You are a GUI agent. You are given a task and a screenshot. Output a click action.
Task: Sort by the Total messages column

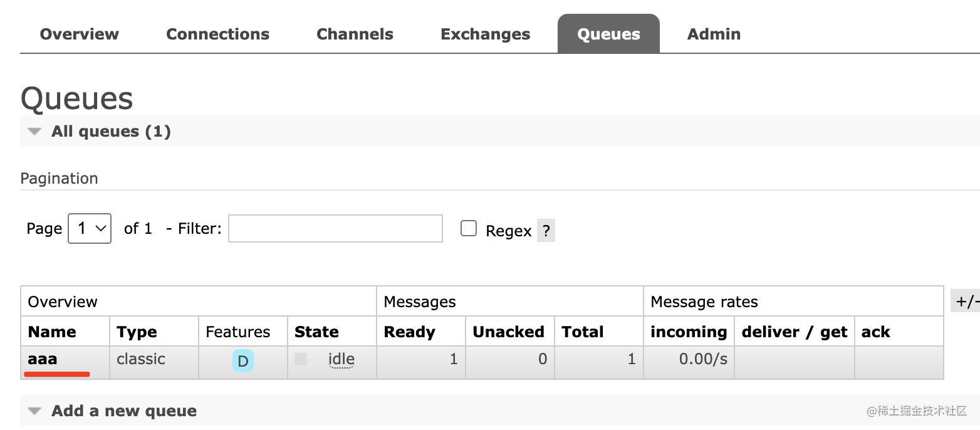(x=582, y=332)
